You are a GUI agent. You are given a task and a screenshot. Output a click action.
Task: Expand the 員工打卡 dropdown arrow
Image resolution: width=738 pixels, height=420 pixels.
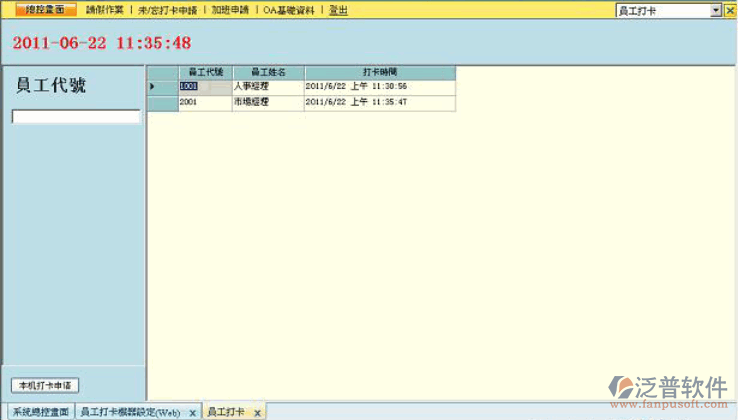716,10
